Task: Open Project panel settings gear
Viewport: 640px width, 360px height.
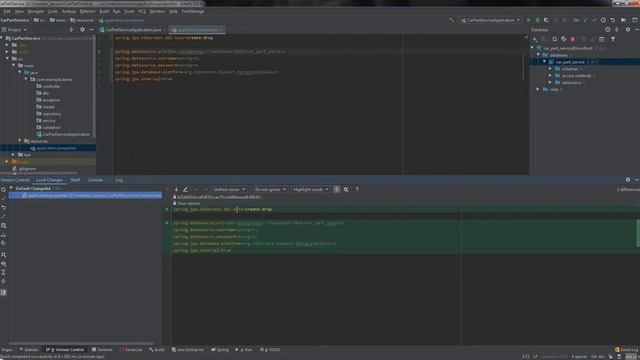Action: click(x=82, y=30)
